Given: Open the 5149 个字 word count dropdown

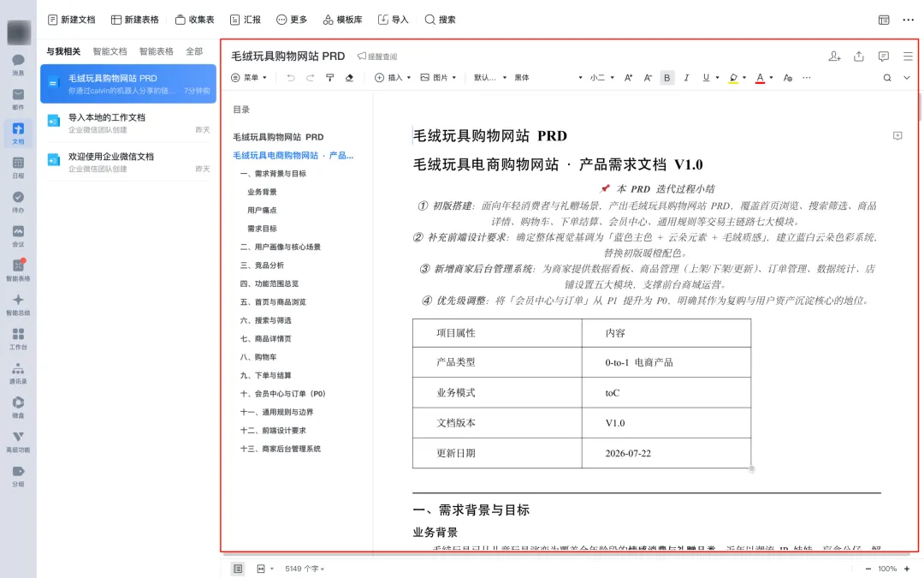Looking at the screenshot, I should click(305, 569).
